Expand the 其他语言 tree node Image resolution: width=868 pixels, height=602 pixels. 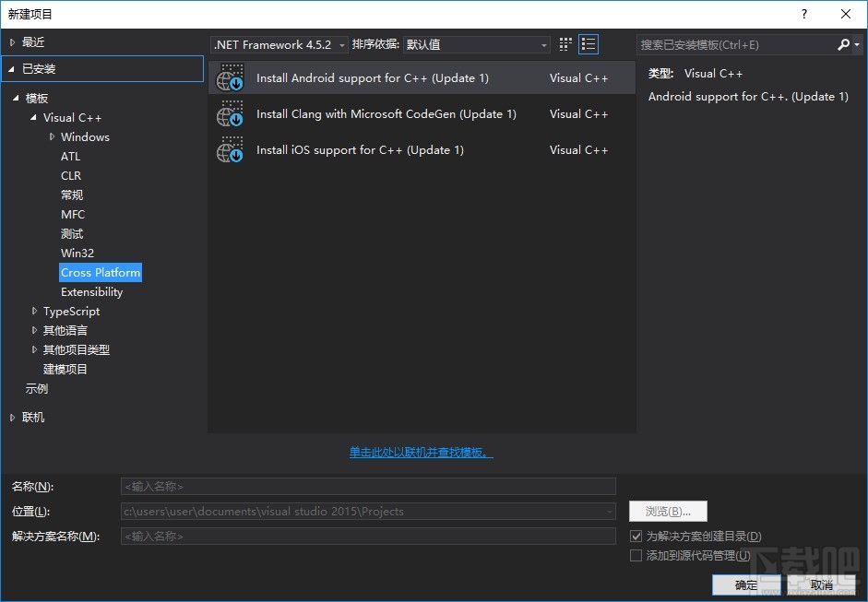coord(34,330)
